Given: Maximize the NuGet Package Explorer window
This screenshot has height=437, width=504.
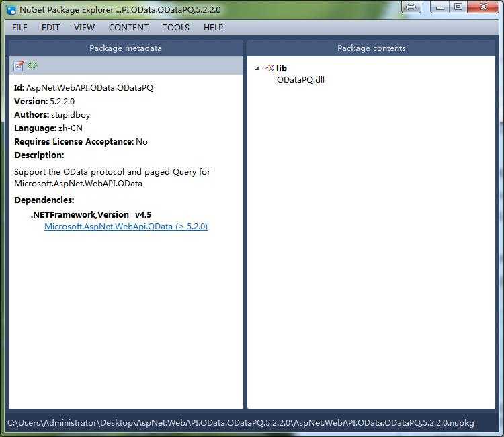Looking at the screenshot, I should pos(458,7).
